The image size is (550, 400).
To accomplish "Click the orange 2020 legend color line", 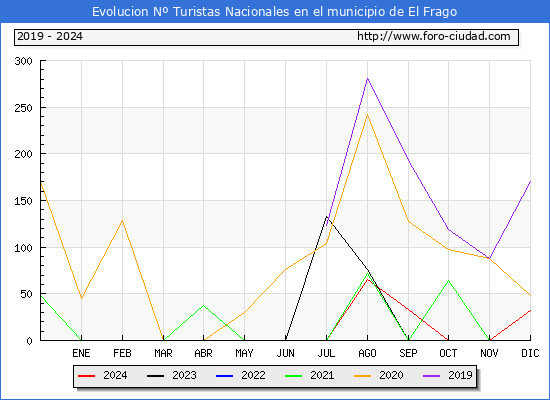I will click(363, 376).
